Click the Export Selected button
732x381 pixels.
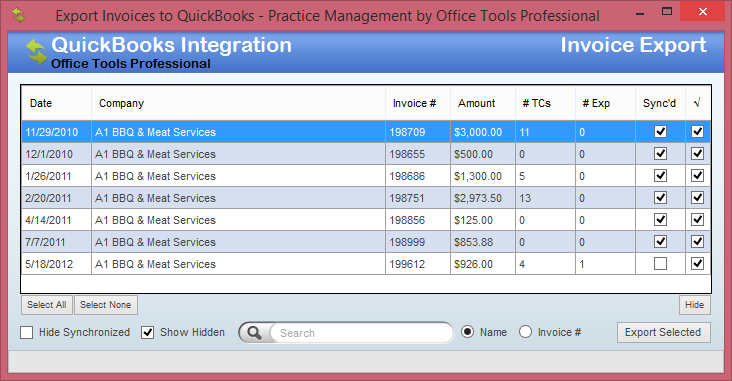663,332
